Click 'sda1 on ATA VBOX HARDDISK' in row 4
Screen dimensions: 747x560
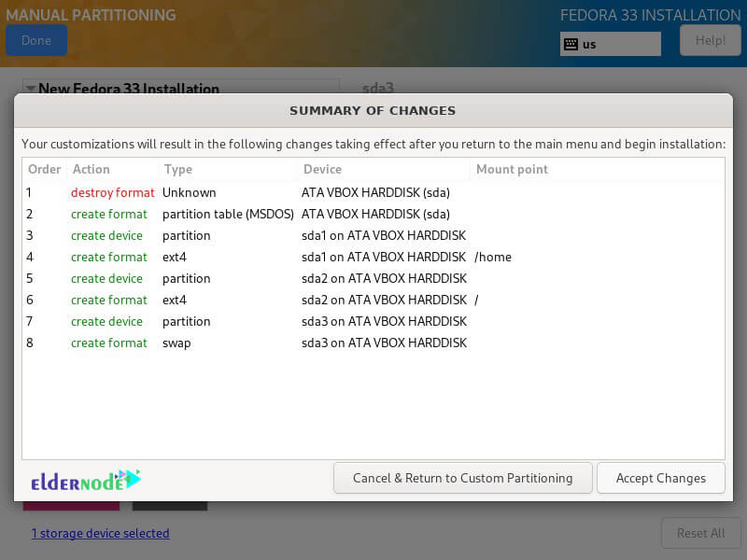click(x=384, y=258)
